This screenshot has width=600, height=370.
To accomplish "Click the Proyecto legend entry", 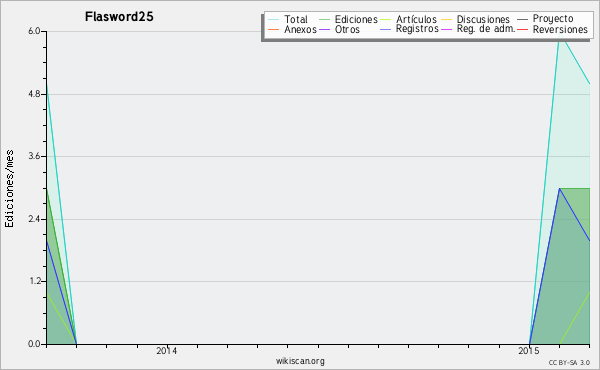I will pyautogui.click(x=545, y=19).
